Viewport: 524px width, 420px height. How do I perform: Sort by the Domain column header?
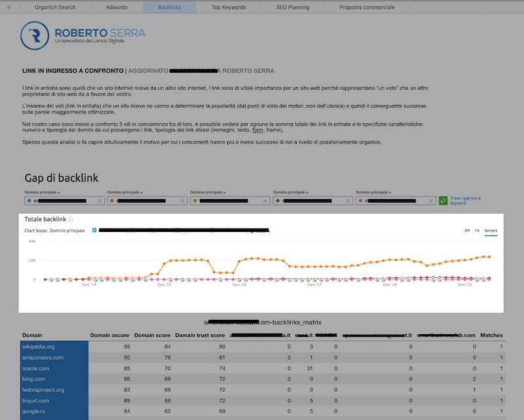32,335
